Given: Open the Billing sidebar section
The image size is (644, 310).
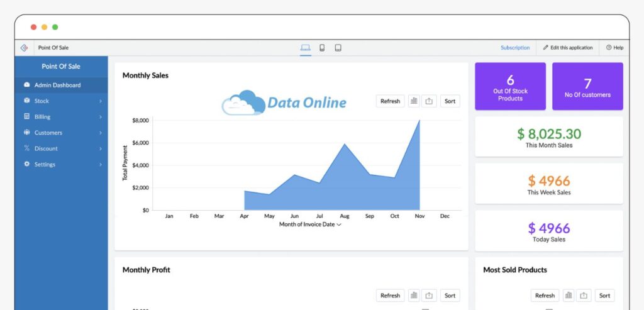Looking at the screenshot, I should point(61,116).
